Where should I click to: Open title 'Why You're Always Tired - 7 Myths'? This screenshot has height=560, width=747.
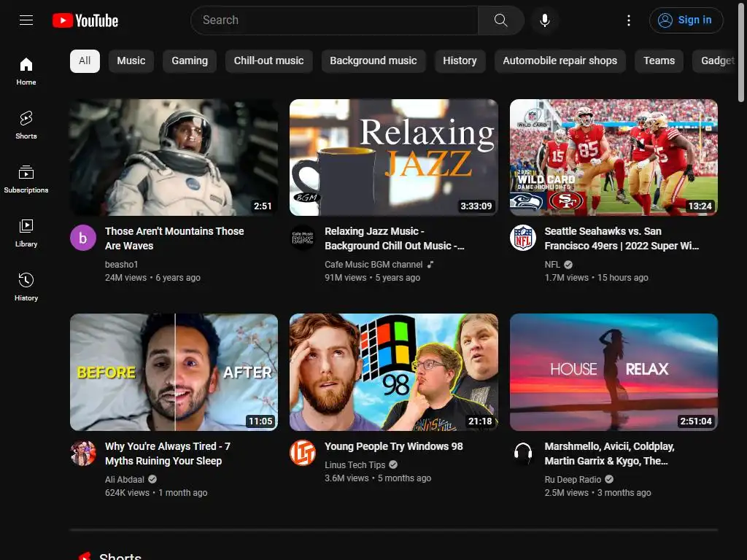[168, 454]
